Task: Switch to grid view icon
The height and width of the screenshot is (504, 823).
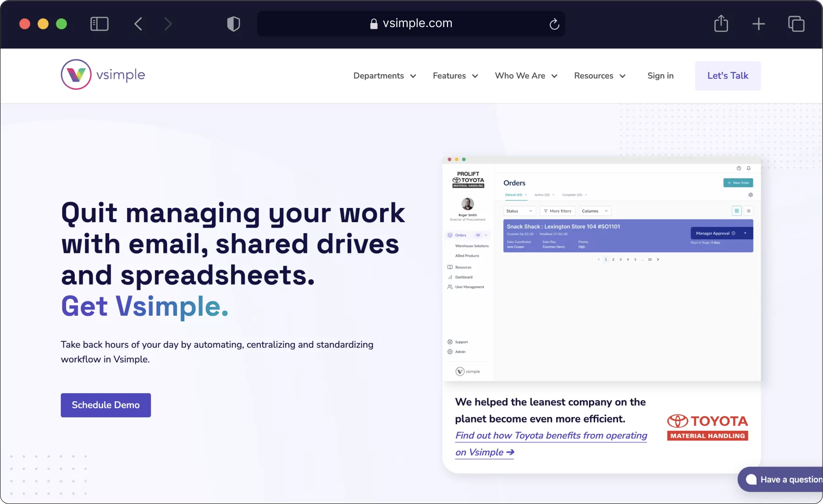Action: [737, 211]
